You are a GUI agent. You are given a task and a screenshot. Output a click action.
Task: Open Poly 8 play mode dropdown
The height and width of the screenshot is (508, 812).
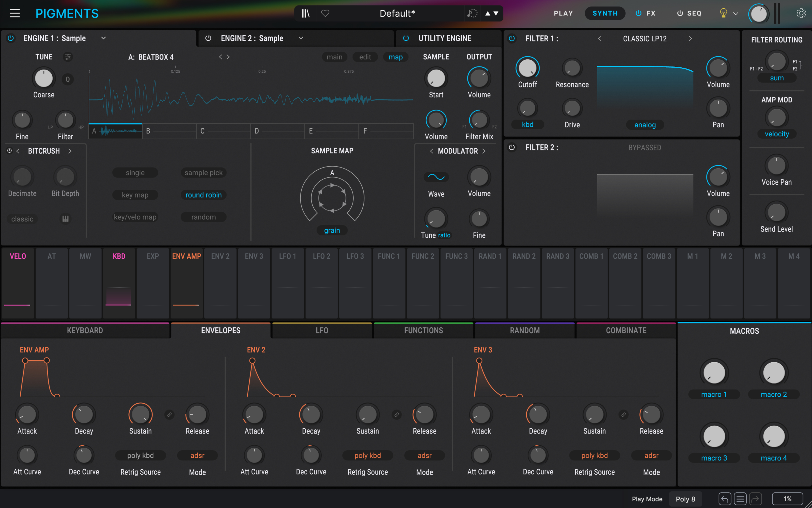685,499
